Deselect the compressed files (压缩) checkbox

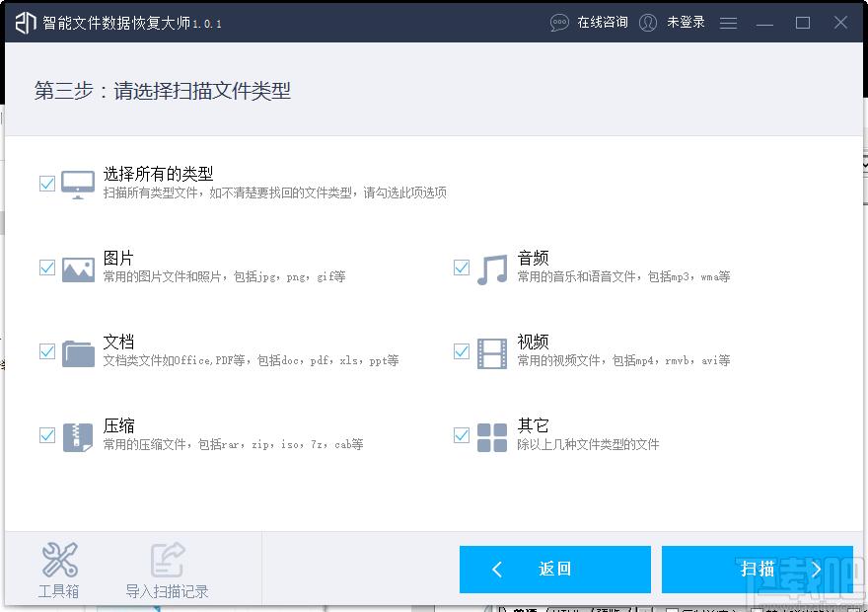(47, 435)
